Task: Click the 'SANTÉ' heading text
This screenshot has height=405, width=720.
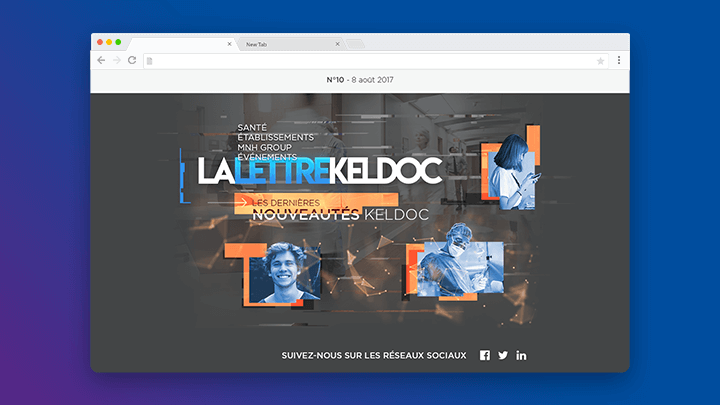Action: (x=252, y=127)
